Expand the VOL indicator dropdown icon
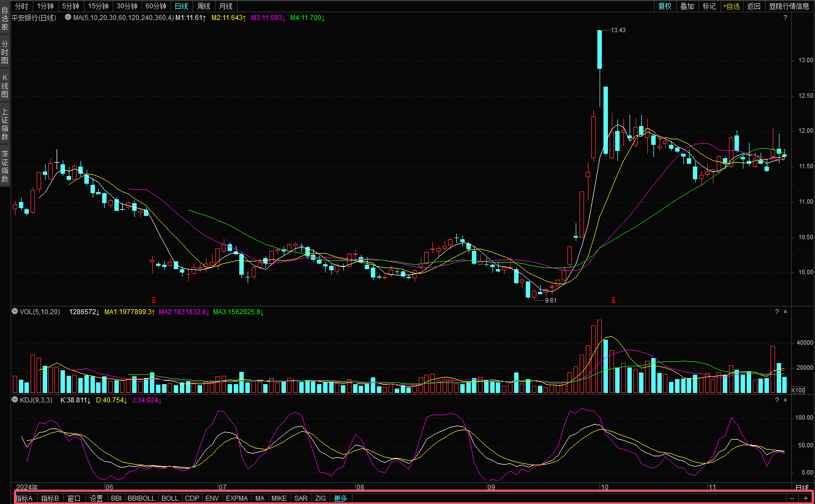Image resolution: width=815 pixels, height=504 pixels. [15, 311]
